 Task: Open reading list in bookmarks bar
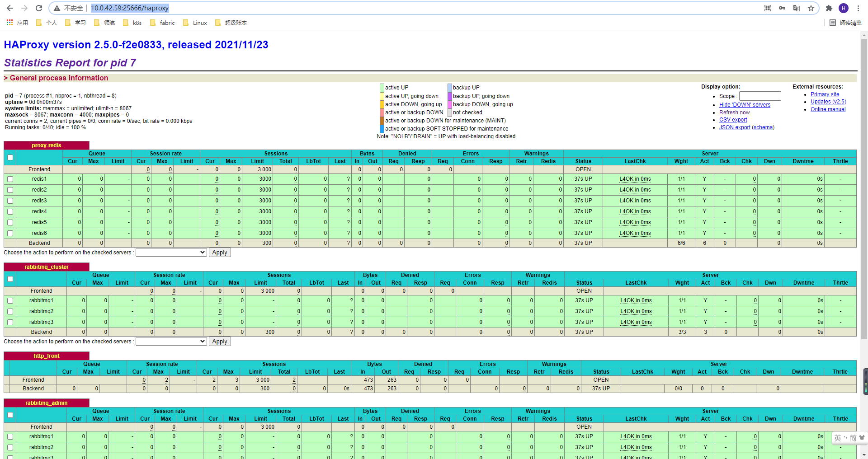pyautogui.click(x=845, y=23)
